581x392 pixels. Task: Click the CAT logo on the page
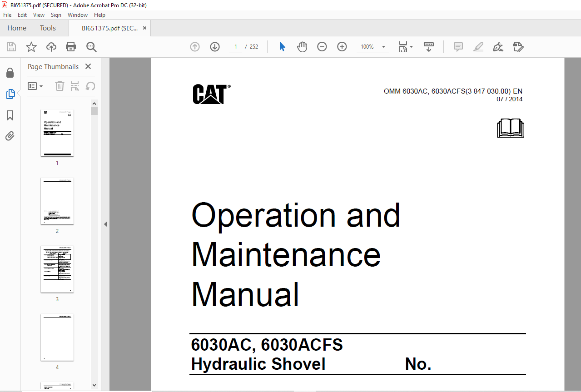[211, 94]
